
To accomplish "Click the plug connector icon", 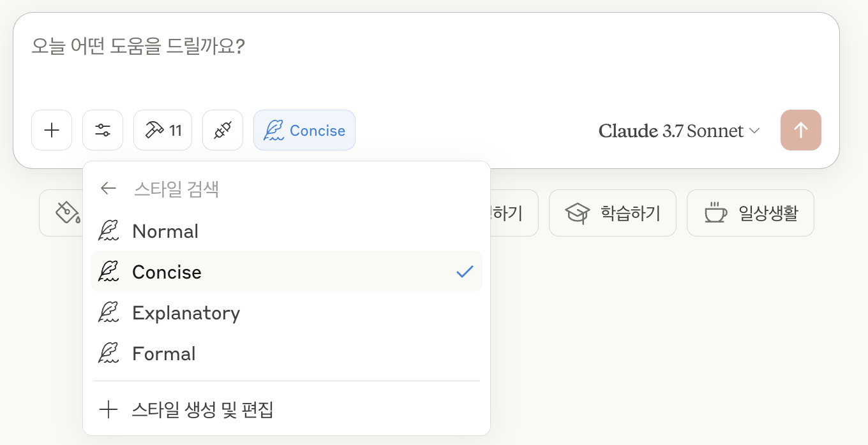I will tap(223, 131).
